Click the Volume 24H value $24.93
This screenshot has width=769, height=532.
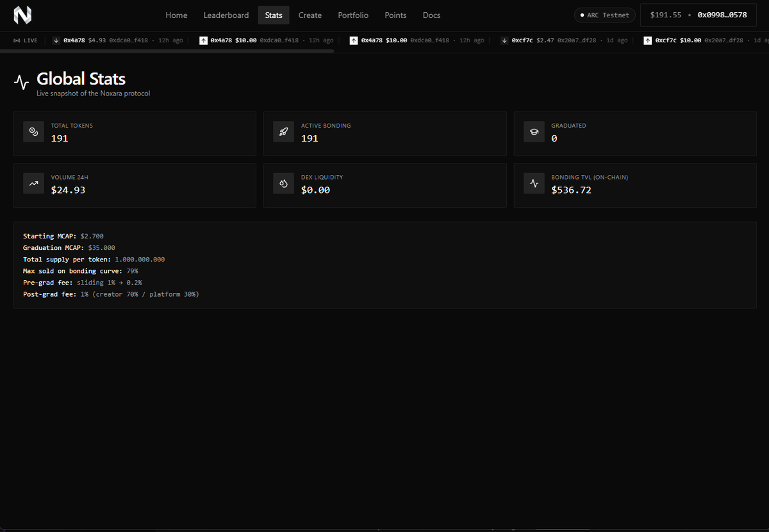coord(68,190)
